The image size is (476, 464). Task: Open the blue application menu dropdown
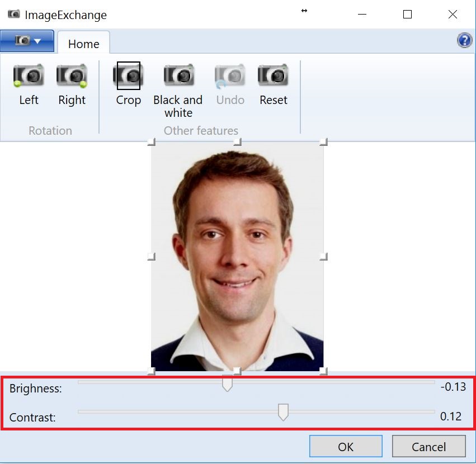click(27, 41)
